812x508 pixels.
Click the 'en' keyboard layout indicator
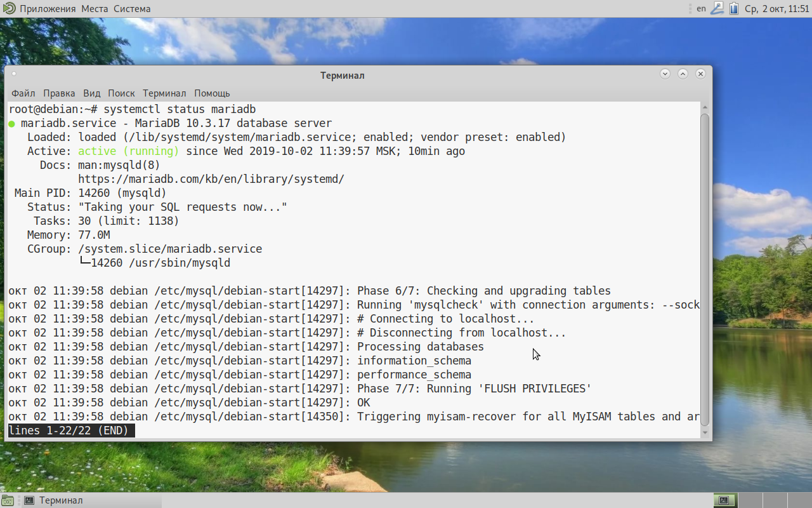pos(701,9)
